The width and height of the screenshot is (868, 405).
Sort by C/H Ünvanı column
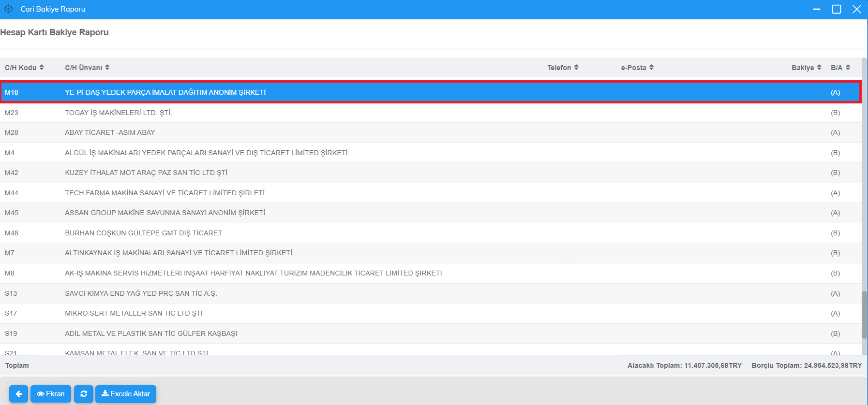[x=87, y=68]
